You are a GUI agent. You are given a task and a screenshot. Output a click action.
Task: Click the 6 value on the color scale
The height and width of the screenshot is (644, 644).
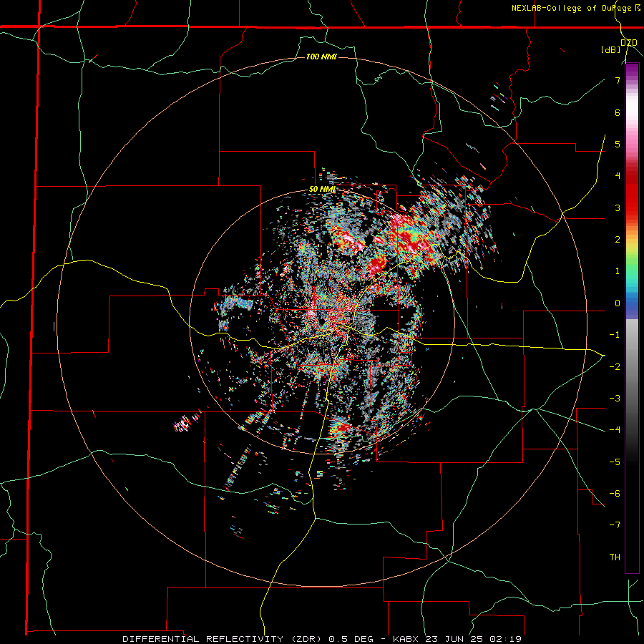(x=618, y=112)
